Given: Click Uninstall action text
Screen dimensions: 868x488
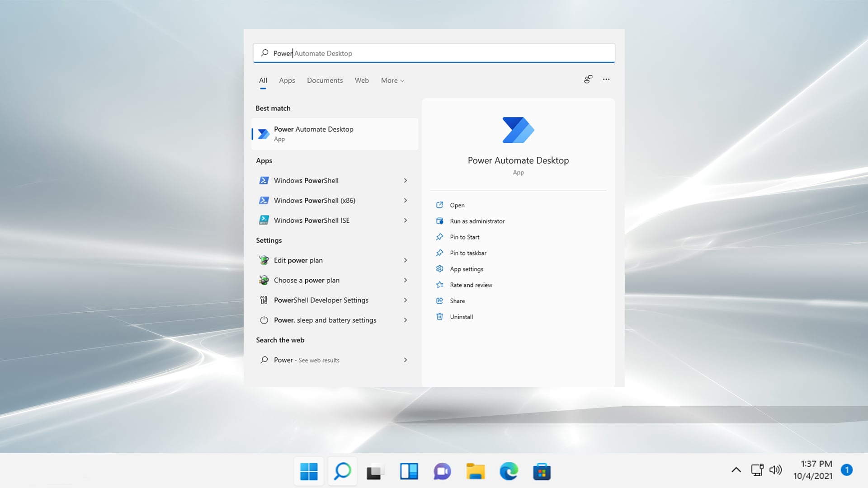Looking at the screenshot, I should (x=461, y=317).
